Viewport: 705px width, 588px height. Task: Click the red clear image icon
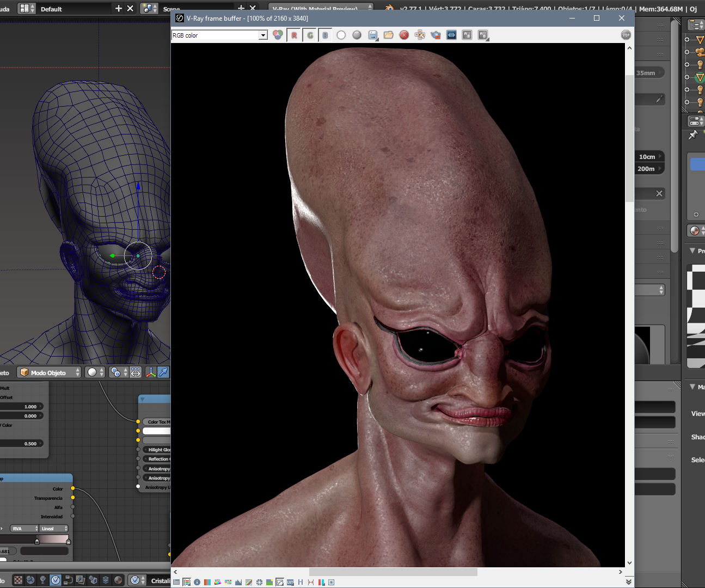tap(404, 35)
